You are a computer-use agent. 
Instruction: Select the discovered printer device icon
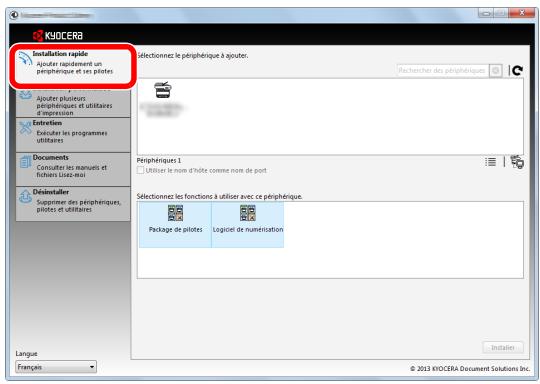click(x=163, y=90)
